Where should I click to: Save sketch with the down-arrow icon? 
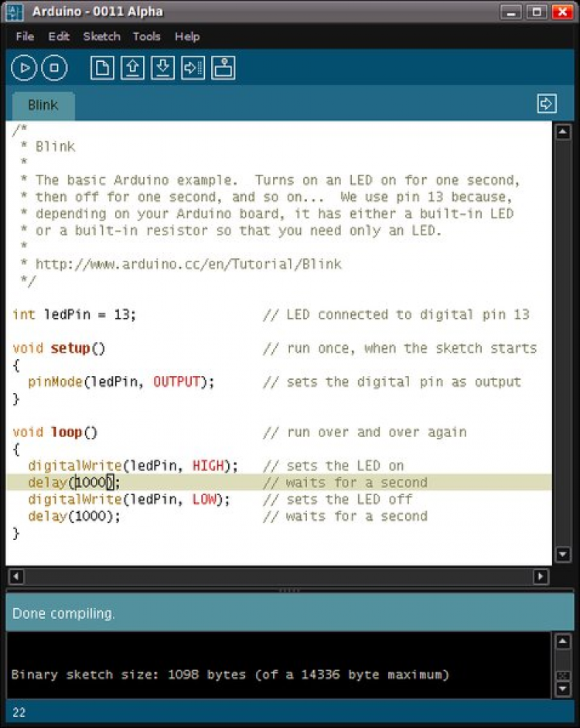(x=162, y=68)
